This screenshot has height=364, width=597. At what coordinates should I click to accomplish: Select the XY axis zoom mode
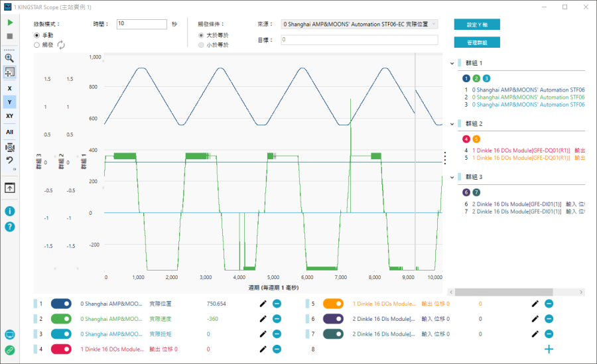[9, 116]
